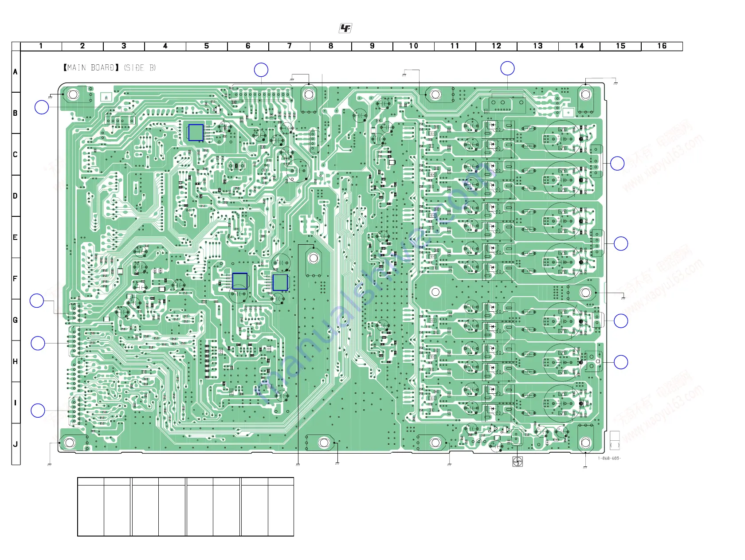Click column header "14" in the grid ruler
The height and width of the screenshot is (560, 745).
pos(579,46)
